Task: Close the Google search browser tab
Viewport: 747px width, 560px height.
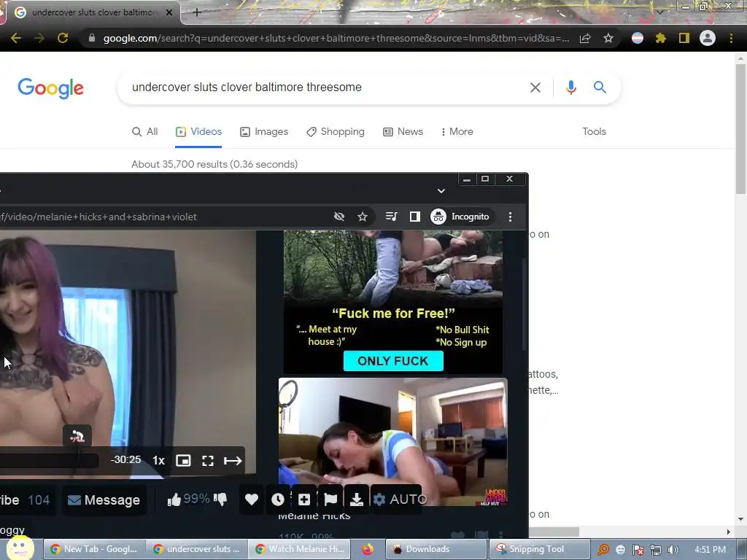Action: (169, 12)
